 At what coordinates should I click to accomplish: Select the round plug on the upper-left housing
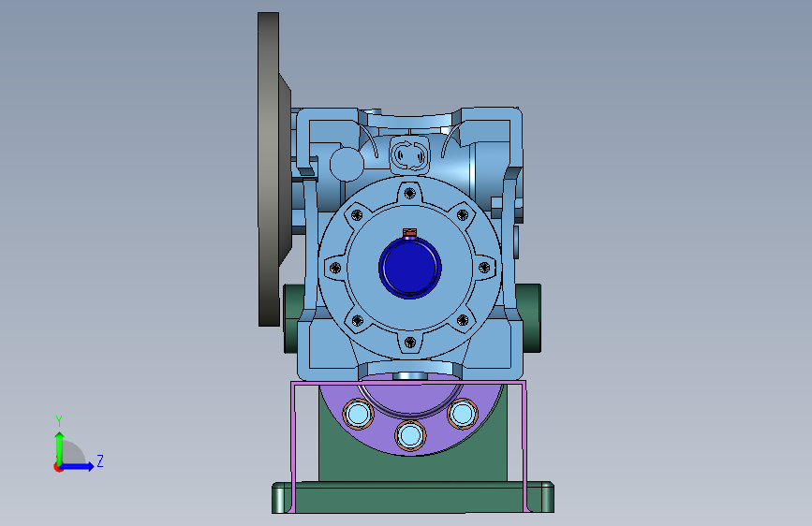pyautogui.click(x=347, y=164)
